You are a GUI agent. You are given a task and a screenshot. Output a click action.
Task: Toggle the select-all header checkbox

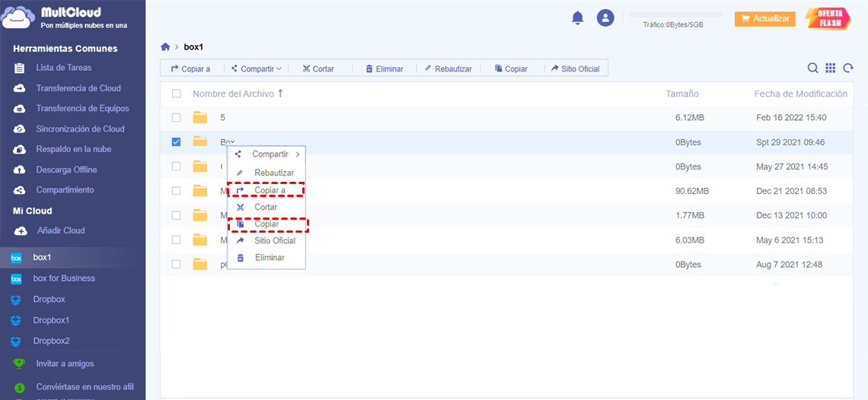pos(176,94)
